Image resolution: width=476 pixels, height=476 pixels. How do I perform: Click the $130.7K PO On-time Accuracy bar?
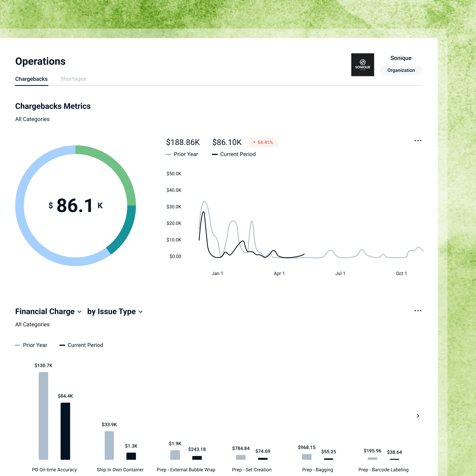click(43, 416)
